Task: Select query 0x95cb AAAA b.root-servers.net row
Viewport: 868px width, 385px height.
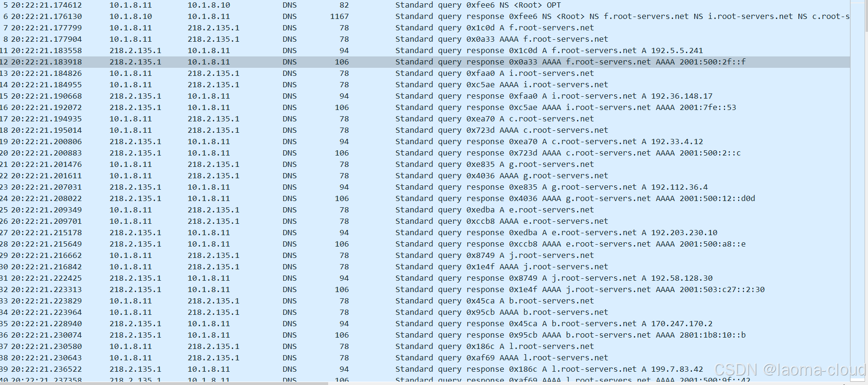Action: [x=425, y=312]
